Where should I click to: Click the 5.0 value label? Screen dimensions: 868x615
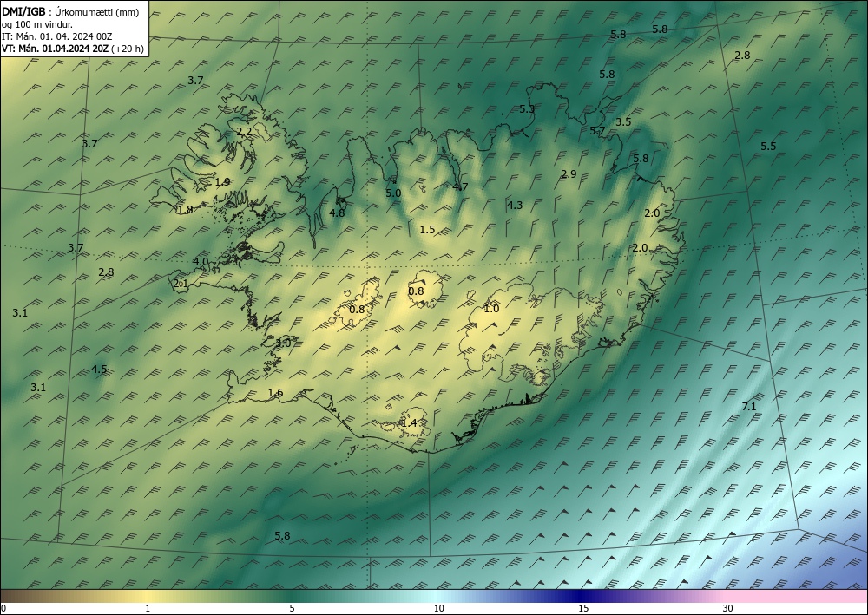click(x=393, y=193)
